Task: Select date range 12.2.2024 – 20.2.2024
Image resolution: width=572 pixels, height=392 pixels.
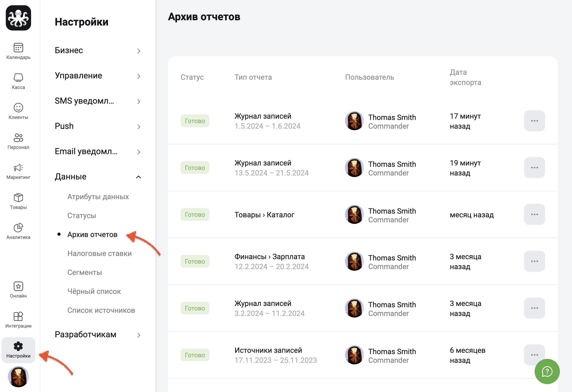Action: click(272, 267)
